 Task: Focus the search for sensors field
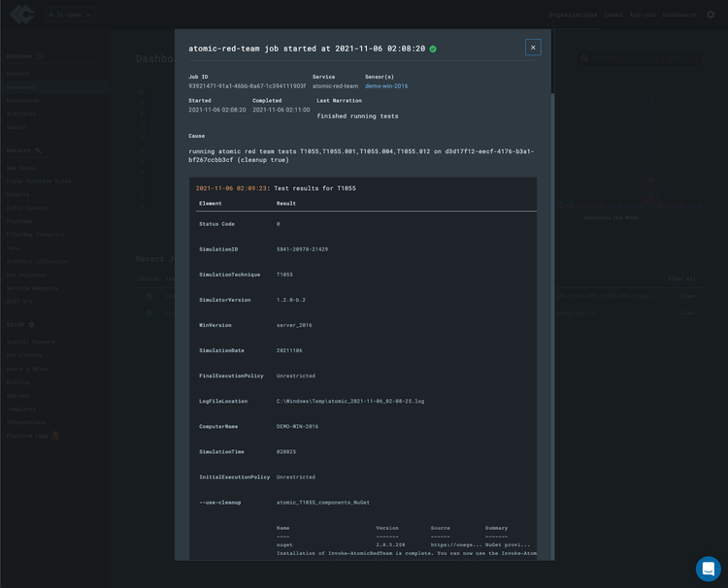[x=640, y=58]
